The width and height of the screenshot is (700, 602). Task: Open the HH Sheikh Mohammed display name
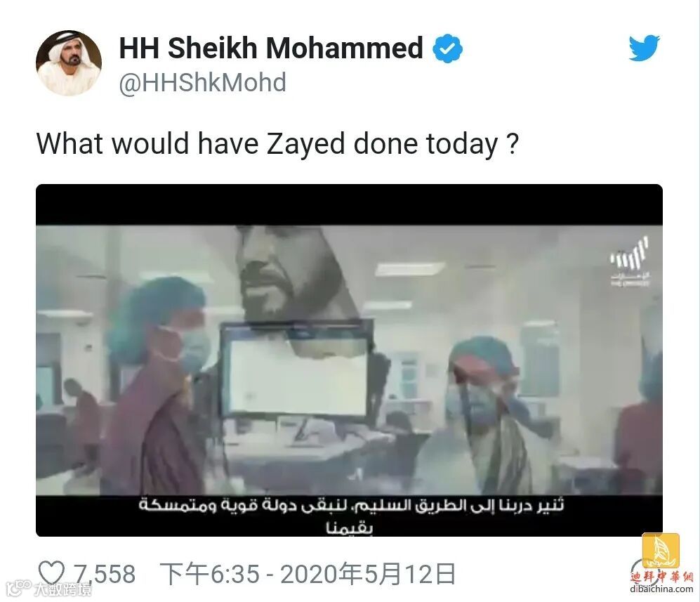point(271,48)
